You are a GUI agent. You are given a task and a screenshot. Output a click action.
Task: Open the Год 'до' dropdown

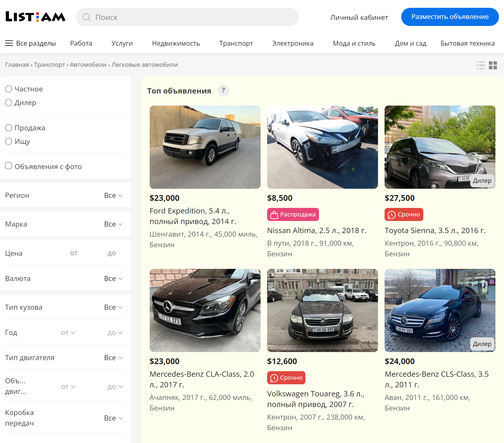115,333
